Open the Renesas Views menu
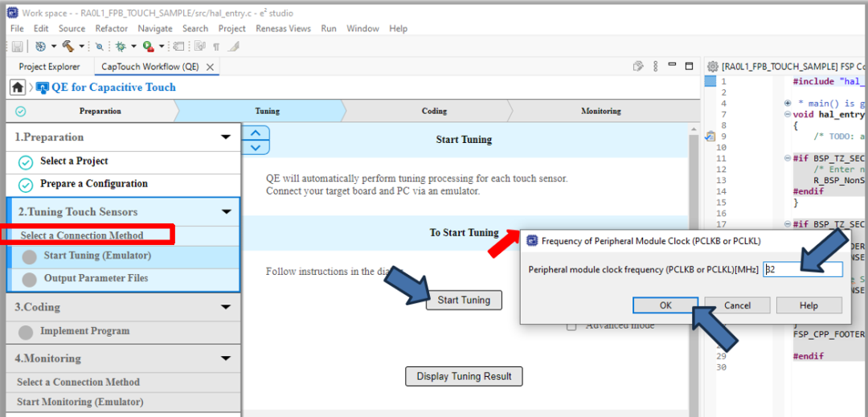This screenshot has height=417, width=868. pos(284,28)
